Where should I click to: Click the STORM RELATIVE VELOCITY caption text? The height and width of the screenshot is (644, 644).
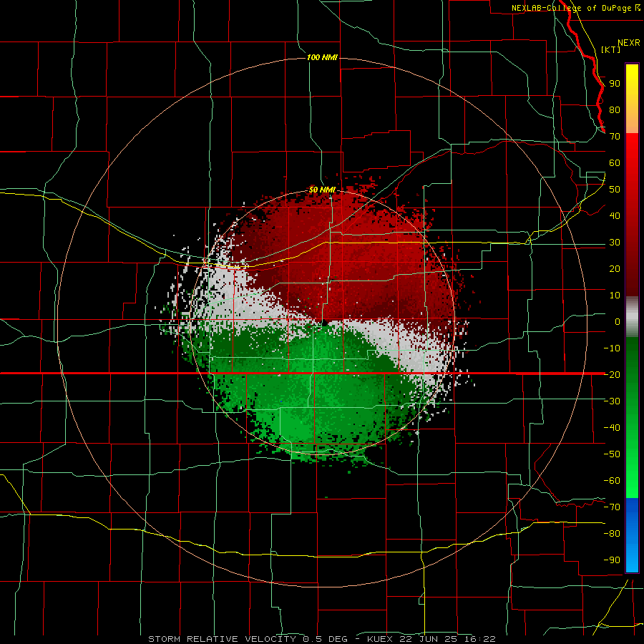(x=222, y=639)
